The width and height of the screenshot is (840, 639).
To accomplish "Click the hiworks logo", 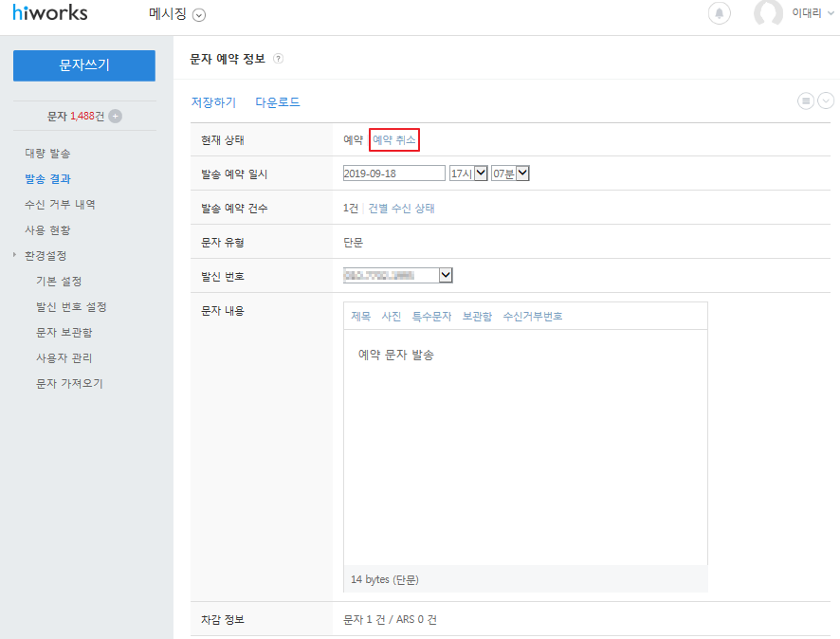I will pos(49,13).
